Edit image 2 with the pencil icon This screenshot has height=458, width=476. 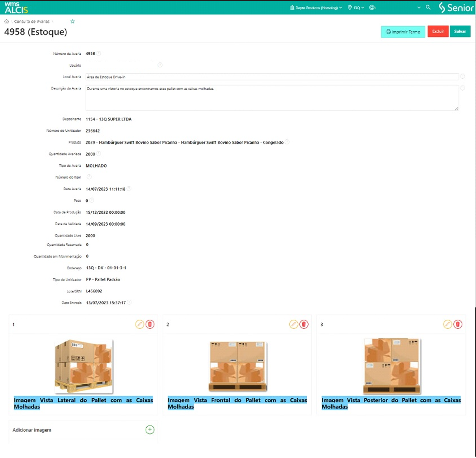pos(294,324)
